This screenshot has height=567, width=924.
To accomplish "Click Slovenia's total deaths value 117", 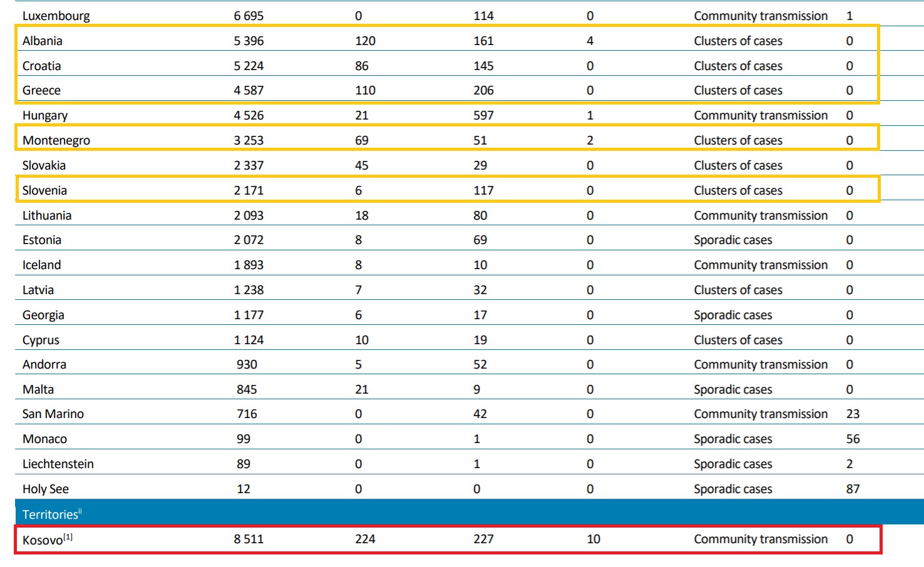I will [483, 190].
